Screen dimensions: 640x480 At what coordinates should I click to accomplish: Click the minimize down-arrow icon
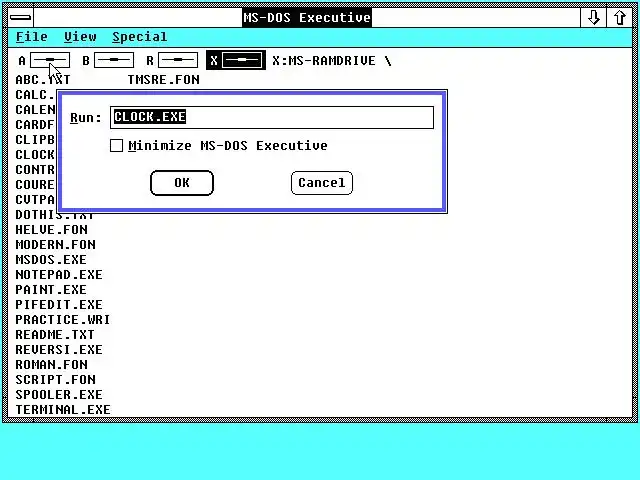point(593,18)
